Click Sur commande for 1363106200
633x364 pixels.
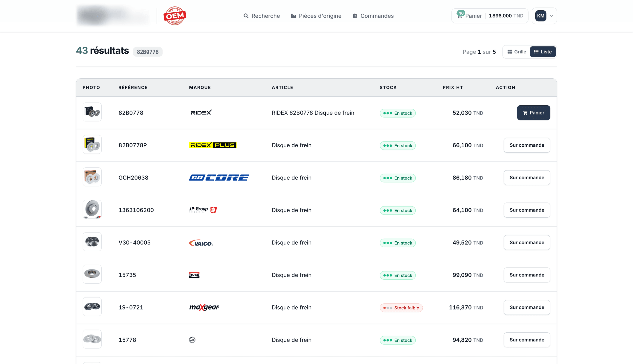[527, 210]
